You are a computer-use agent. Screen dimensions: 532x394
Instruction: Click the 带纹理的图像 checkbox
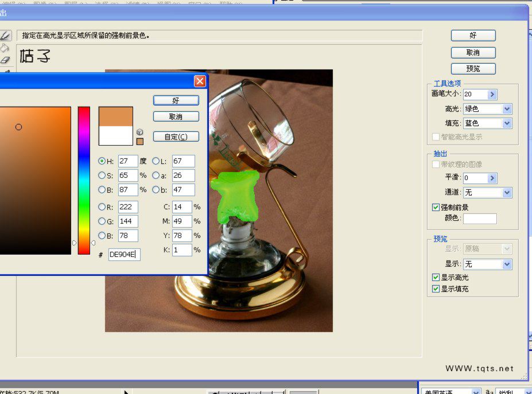coord(436,165)
